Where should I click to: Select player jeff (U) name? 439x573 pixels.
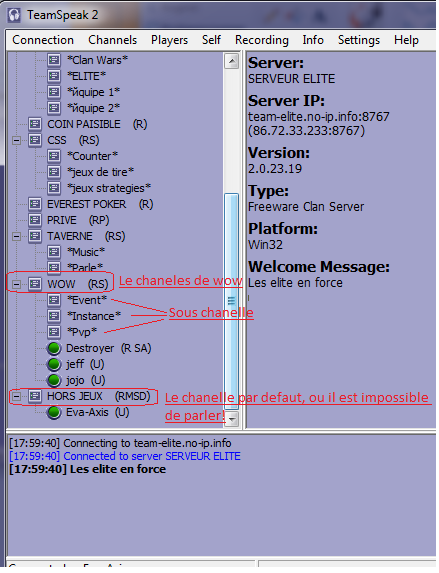point(85,364)
